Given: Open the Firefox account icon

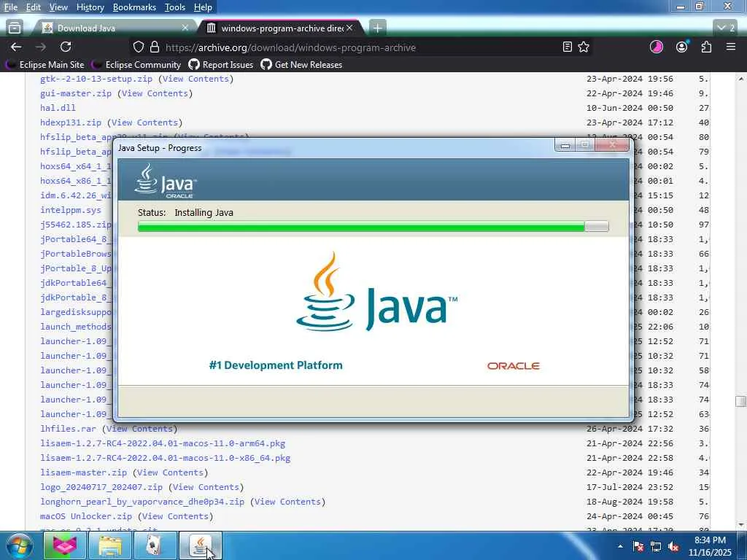Looking at the screenshot, I should [x=682, y=47].
